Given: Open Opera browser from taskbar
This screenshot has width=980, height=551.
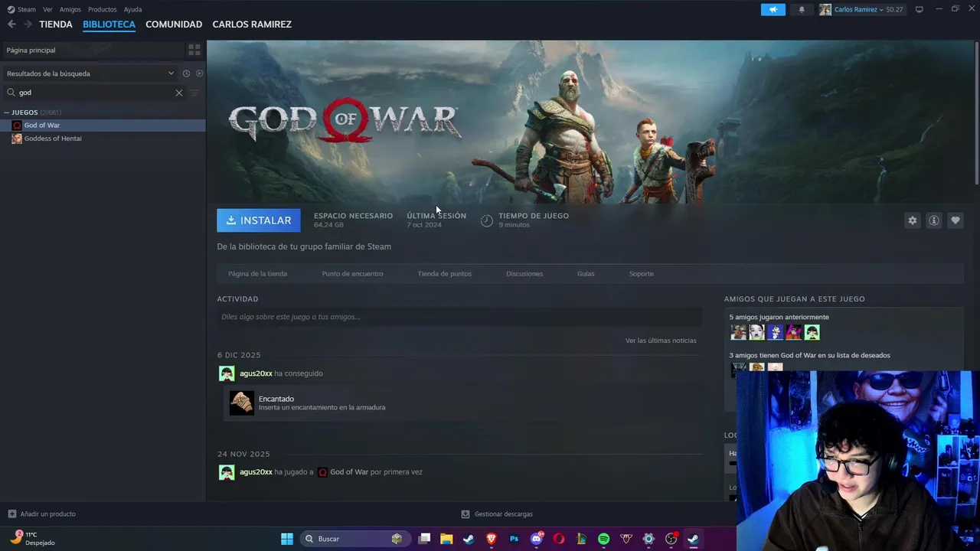Looking at the screenshot, I should pos(559,539).
